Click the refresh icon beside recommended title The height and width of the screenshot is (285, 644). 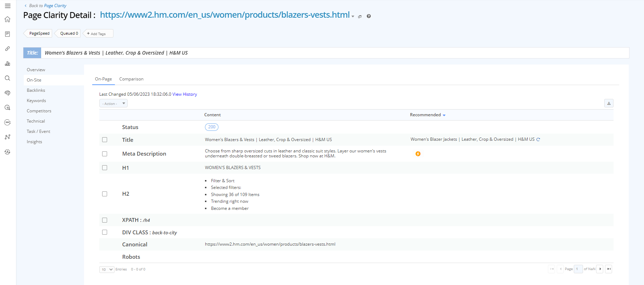point(538,140)
